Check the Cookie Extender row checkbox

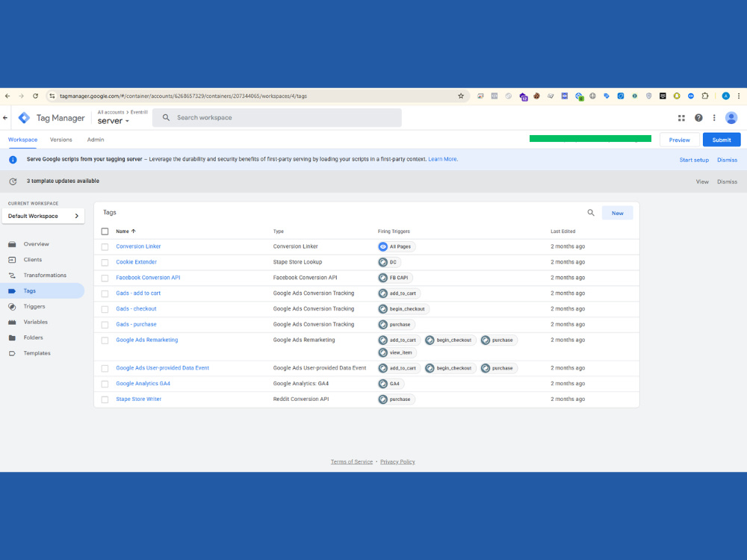click(x=105, y=262)
